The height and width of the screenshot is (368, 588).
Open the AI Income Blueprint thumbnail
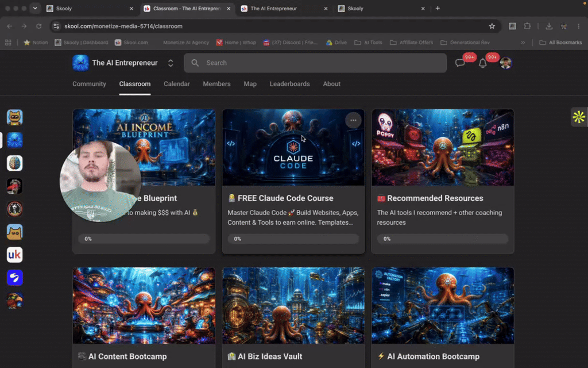144,148
